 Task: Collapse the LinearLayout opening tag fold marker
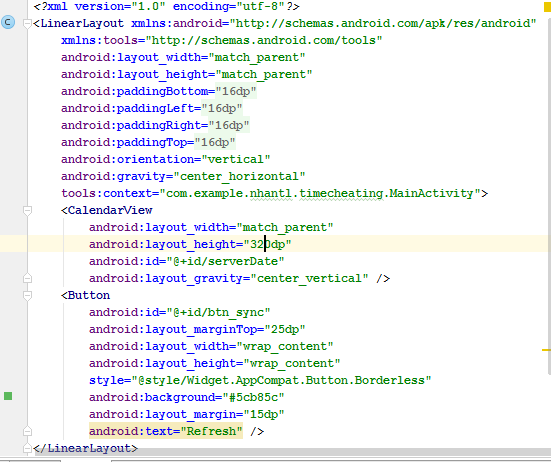27,24
